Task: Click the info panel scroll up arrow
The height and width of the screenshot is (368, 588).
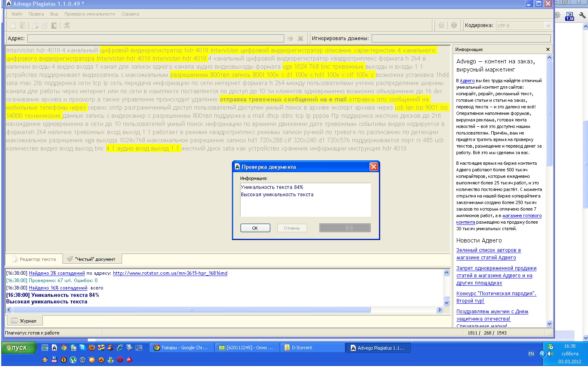Action: point(549,58)
